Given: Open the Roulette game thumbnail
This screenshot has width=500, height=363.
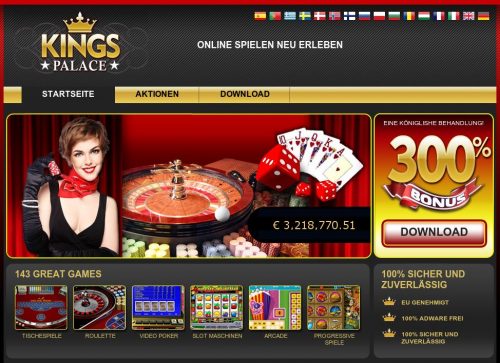Looking at the screenshot, I should click(100, 308).
